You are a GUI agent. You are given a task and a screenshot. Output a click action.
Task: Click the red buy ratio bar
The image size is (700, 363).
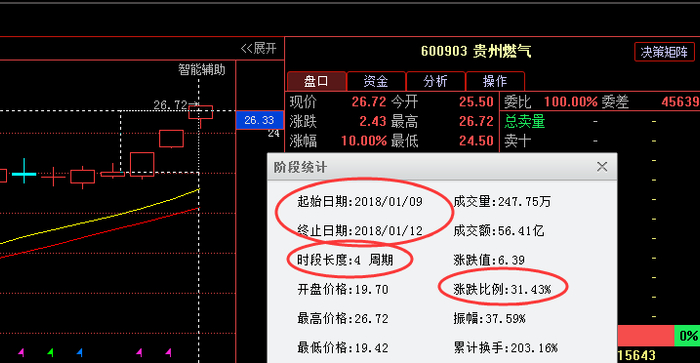pyautogui.click(x=646, y=336)
